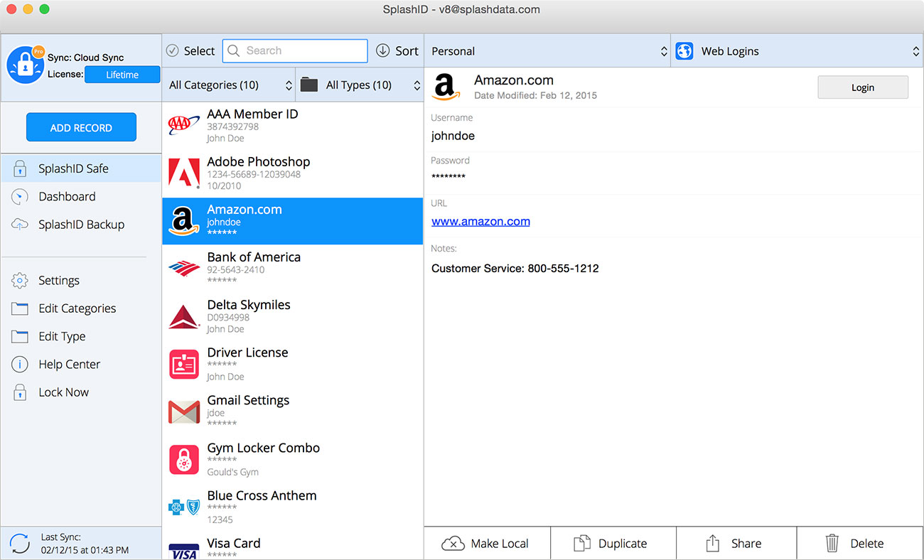
Task: Select the Delta Skymiles record title
Action: click(x=249, y=304)
